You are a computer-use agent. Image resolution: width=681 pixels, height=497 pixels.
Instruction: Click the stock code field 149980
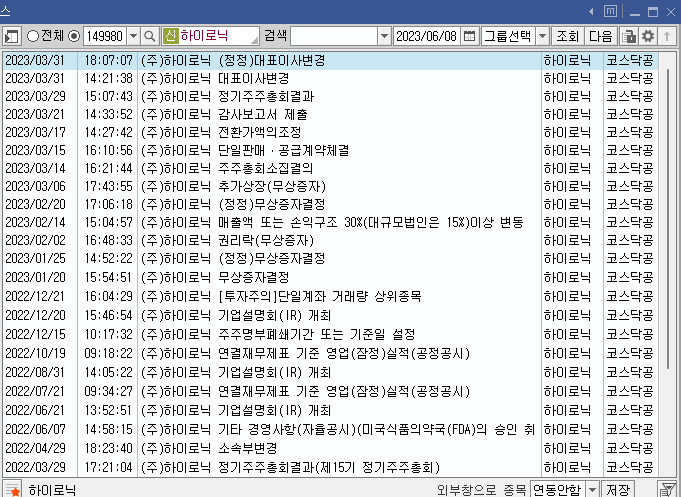(x=105, y=36)
